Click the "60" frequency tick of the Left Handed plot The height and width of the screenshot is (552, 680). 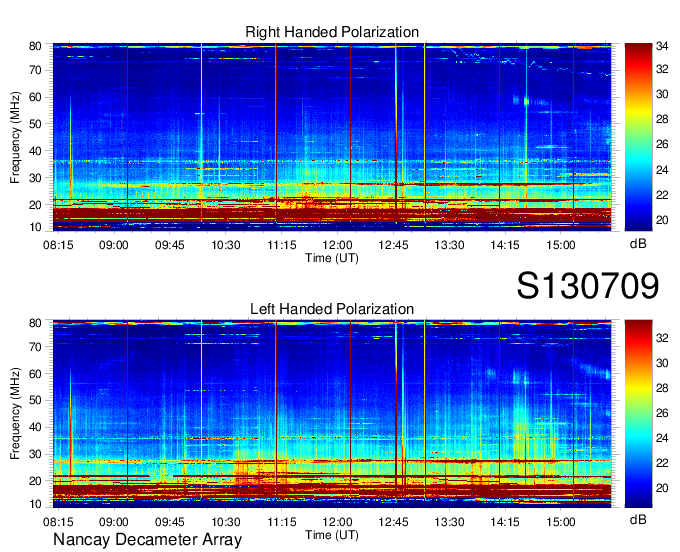[x=35, y=374]
